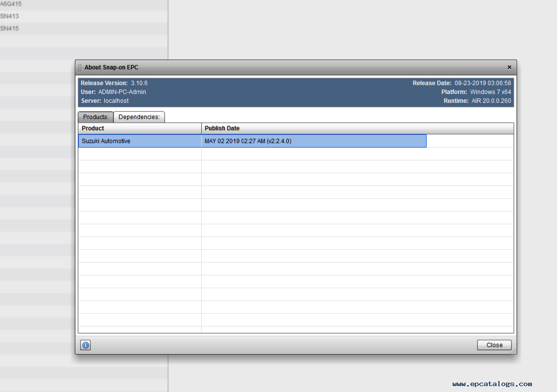Click the resize grip at dialog corner
557x392 pixels.
click(513, 351)
